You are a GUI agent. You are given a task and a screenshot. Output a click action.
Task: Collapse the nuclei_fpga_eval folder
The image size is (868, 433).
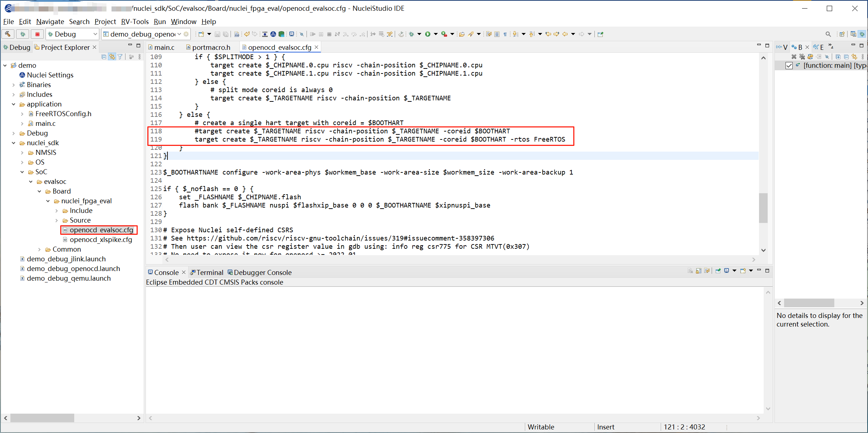pos(48,201)
